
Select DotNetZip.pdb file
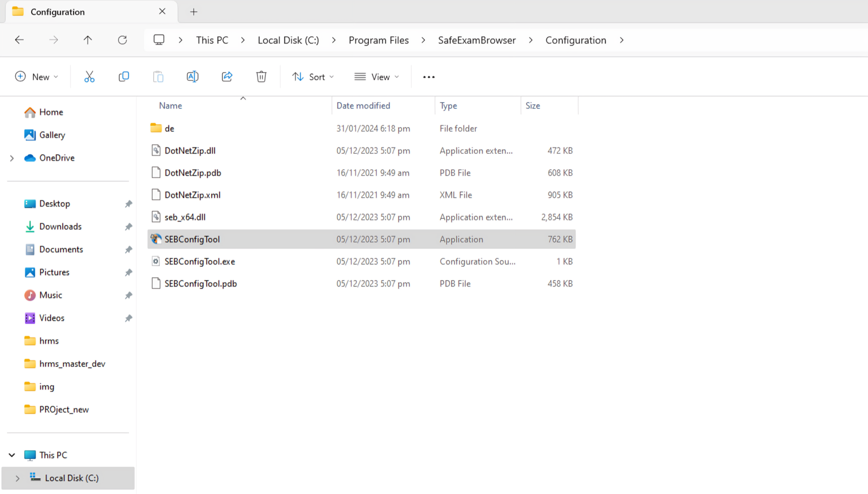coord(362,172)
